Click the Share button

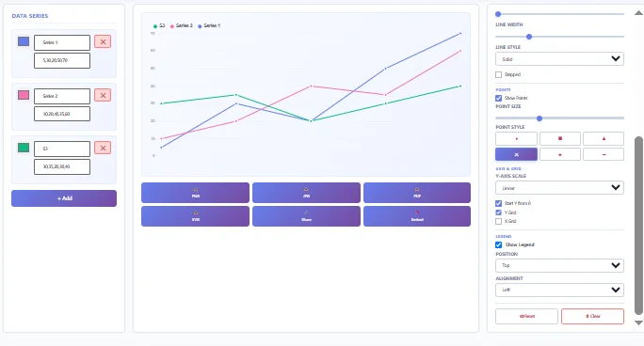tap(306, 216)
